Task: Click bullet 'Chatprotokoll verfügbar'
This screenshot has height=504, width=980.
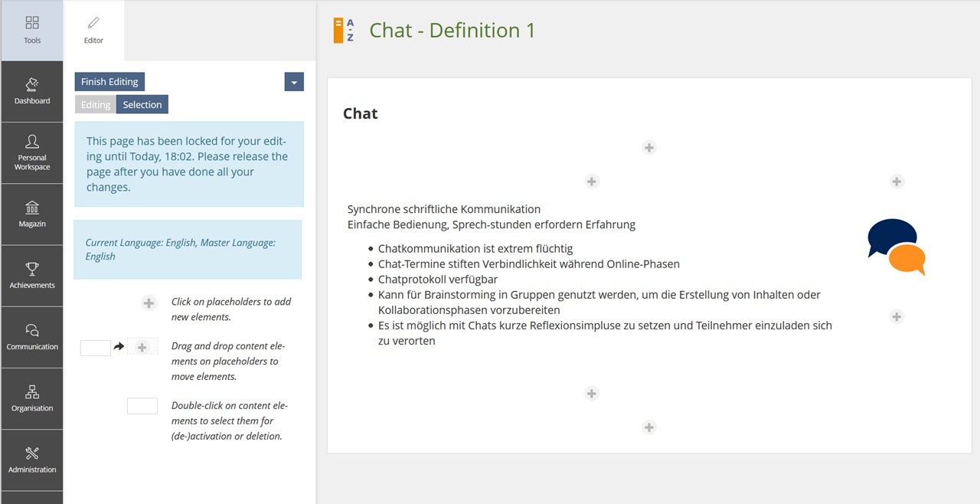Action: [438, 280]
